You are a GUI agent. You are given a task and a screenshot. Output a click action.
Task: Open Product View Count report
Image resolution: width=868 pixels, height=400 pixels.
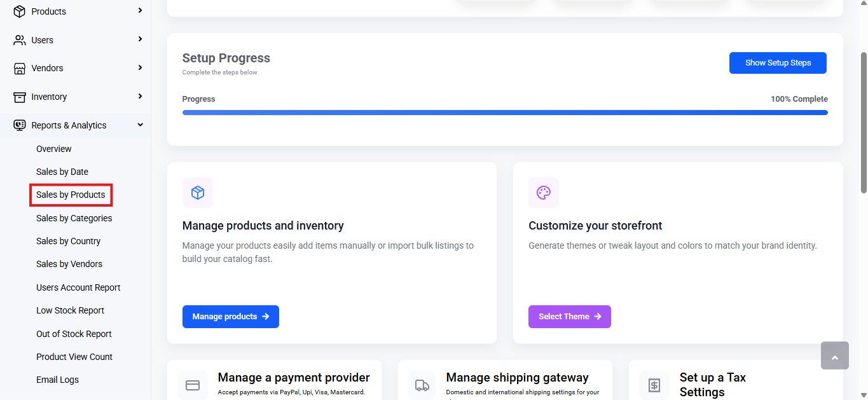tap(74, 357)
